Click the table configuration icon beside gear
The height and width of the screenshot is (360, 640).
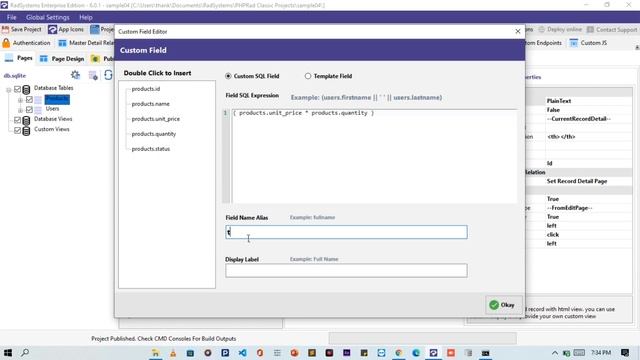93,76
